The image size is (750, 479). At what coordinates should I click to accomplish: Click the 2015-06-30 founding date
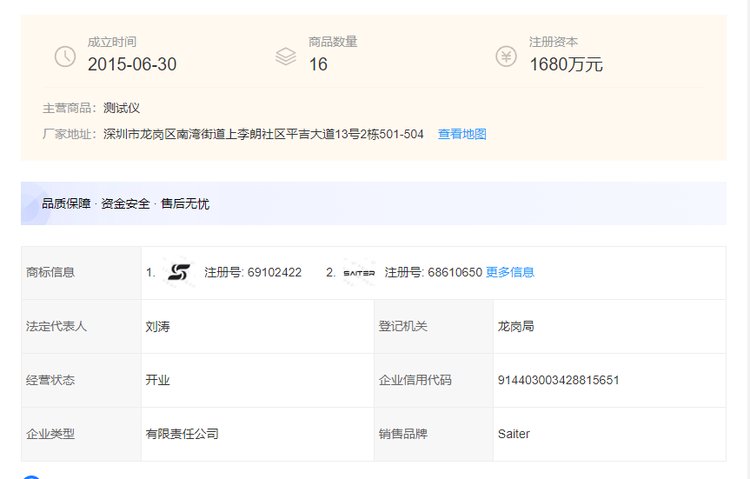[132, 64]
